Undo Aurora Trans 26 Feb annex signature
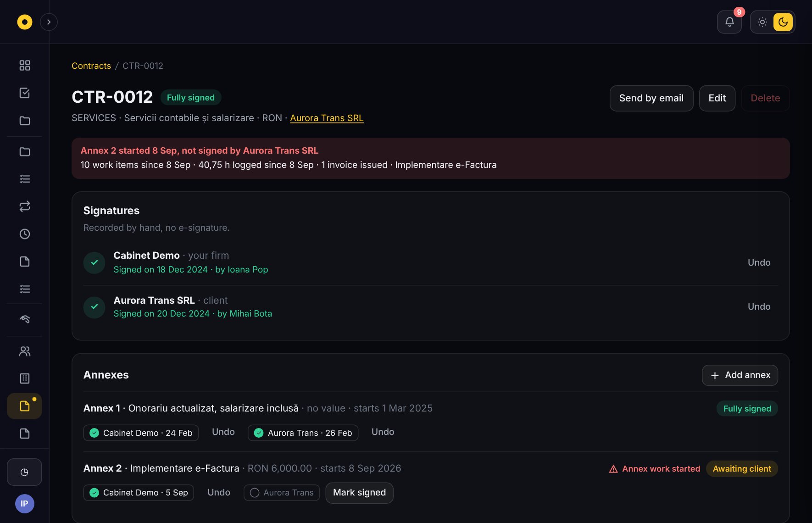Image resolution: width=812 pixels, height=523 pixels. point(383,432)
